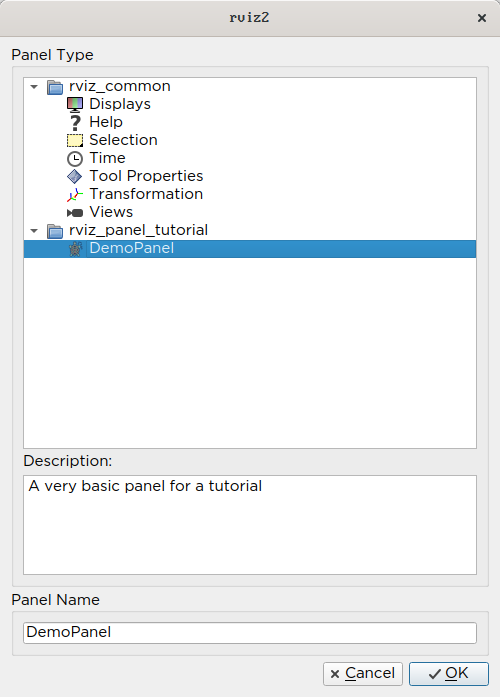The width and height of the screenshot is (500, 697).
Task: Focus the Panel Name text field
Action: pyautogui.click(x=250, y=633)
